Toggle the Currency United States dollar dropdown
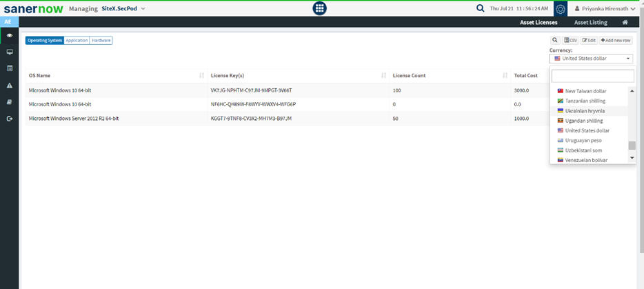 [591, 59]
